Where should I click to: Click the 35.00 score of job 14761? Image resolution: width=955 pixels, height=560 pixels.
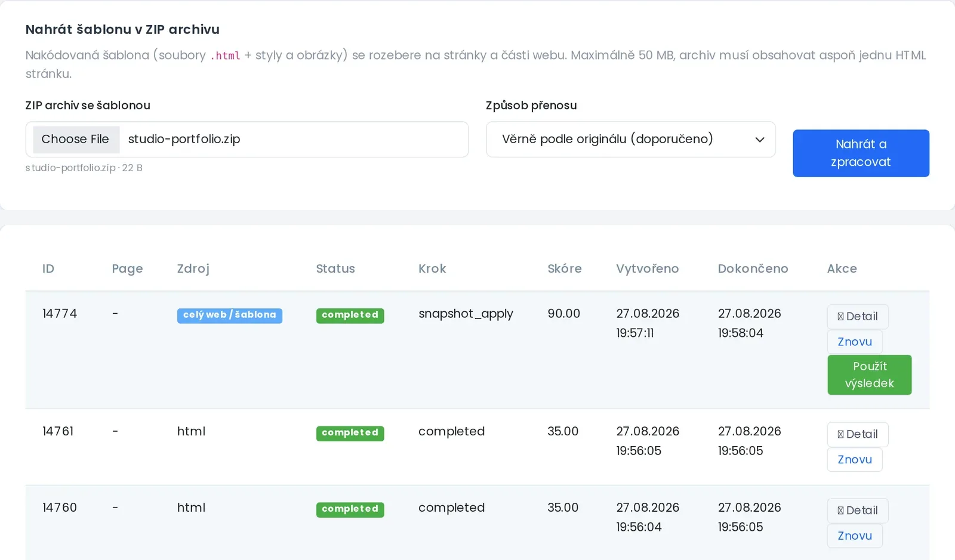pos(563,431)
